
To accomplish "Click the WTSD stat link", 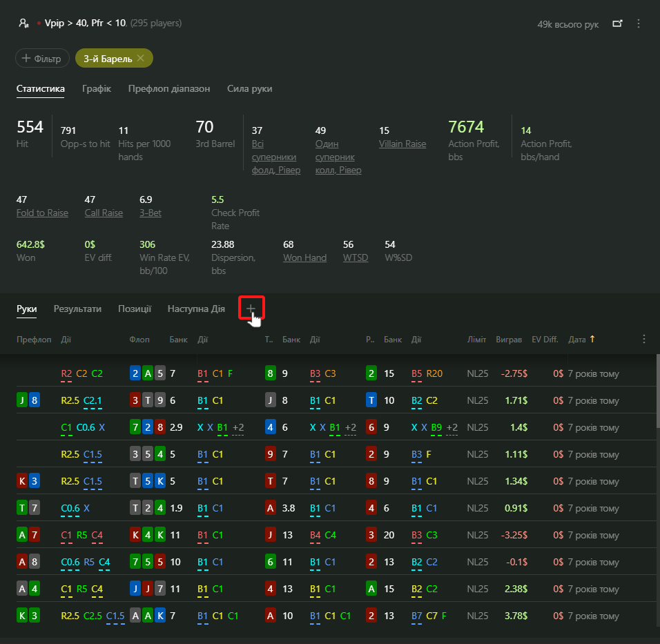I will click(x=356, y=257).
